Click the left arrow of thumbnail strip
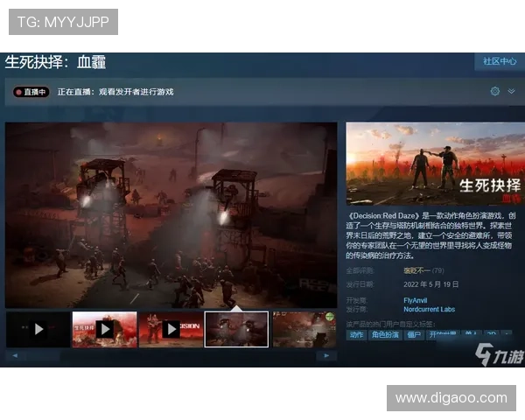Screen dimensions: 525x420 [x=15, y=356]
